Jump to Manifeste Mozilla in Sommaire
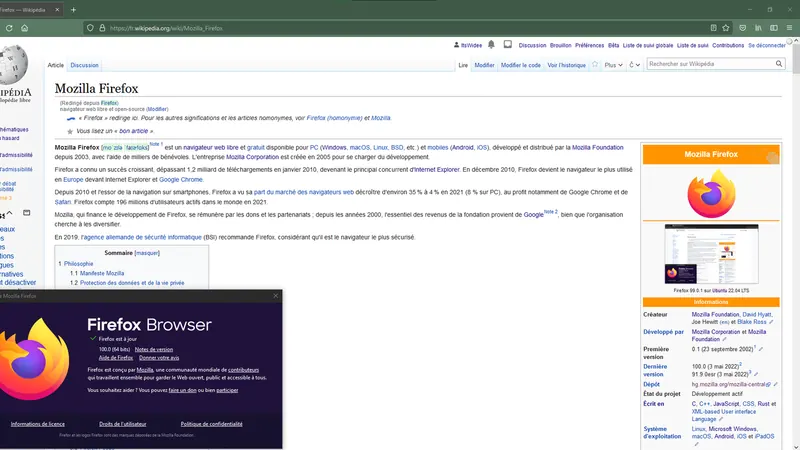The image size is (800, 450). pyautogui.click(x=102, y=273)
